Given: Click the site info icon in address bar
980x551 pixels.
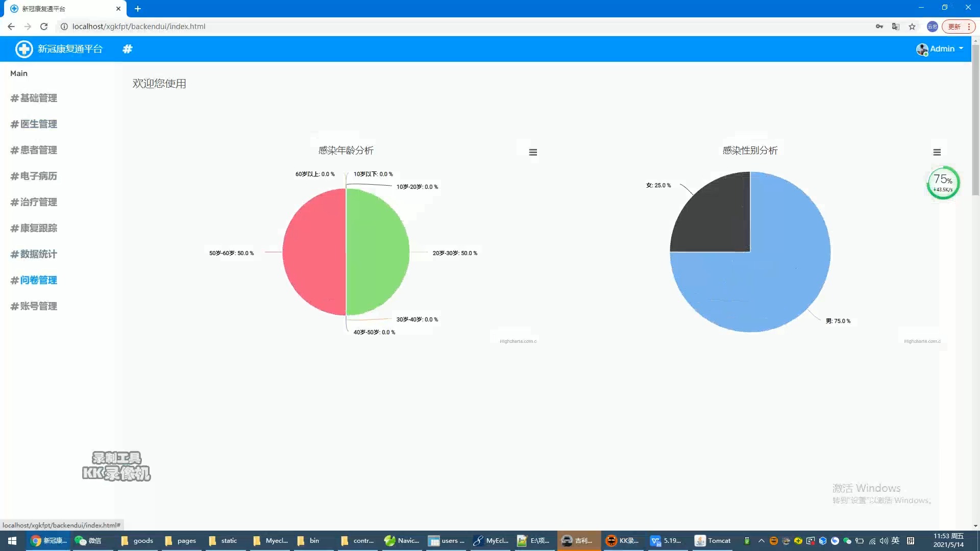Looking at the screenshot, I should pyautogui.click(x=64, y=27).
